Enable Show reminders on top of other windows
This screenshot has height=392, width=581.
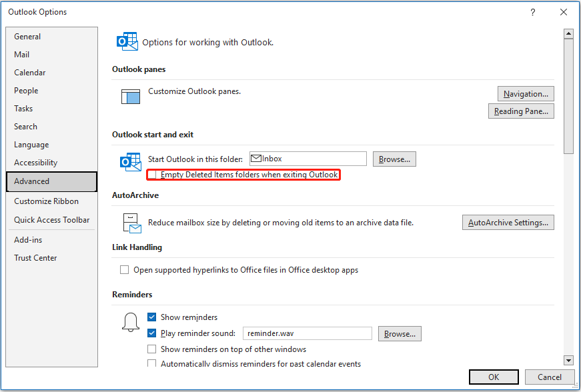(x=151, y=349)
